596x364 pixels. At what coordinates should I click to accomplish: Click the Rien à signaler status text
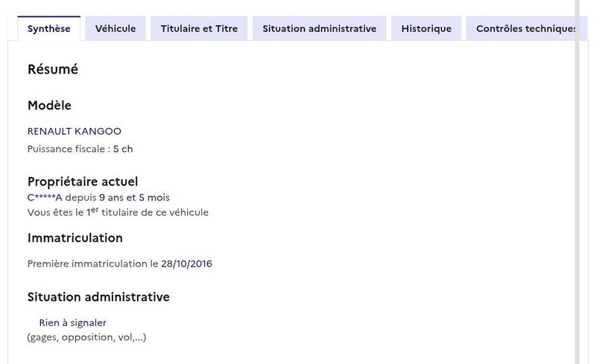point(72,322)
